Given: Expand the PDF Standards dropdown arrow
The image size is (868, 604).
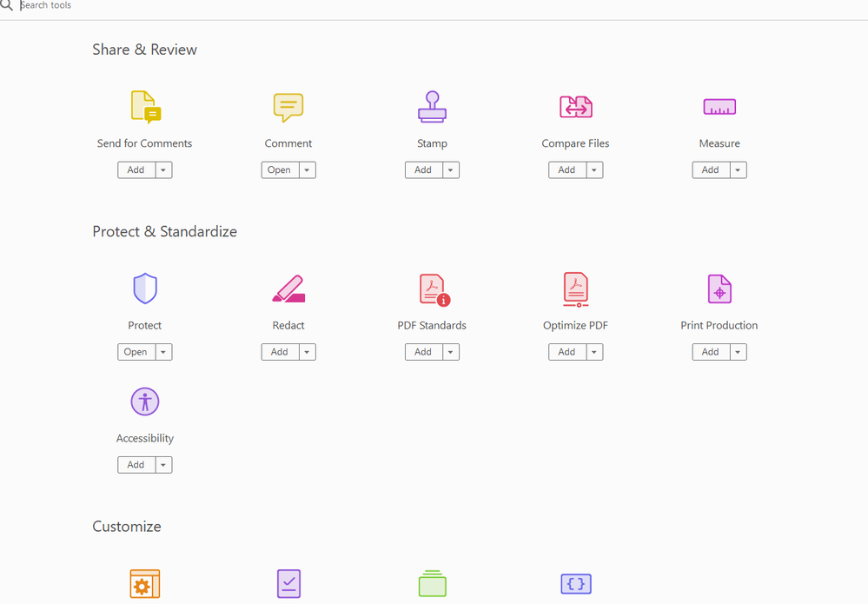Looking at the screenshot, I should (451, 352).
